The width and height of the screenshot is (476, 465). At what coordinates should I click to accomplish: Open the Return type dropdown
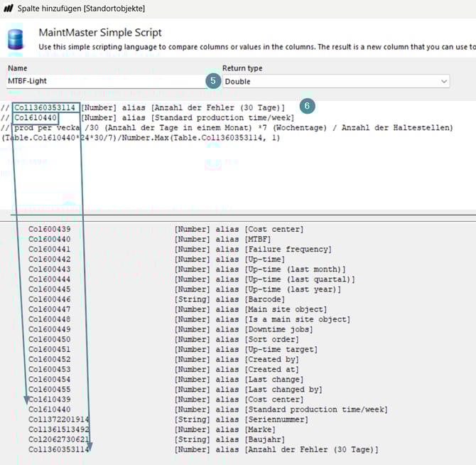[335, 81]
